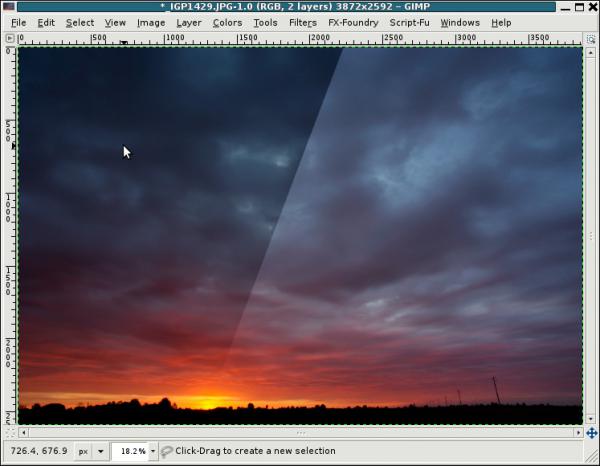Click the resize grip at window corner
600x466 pixels.
[592, 457]
